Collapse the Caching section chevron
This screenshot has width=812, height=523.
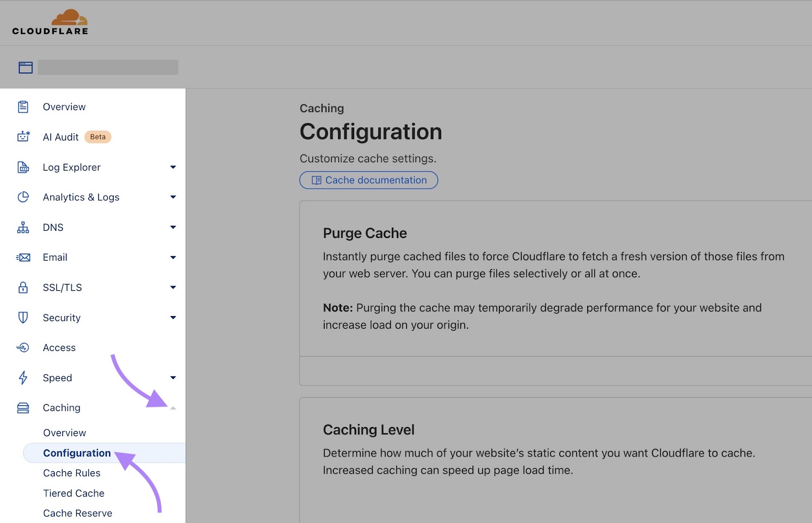(x=174, y=407)
